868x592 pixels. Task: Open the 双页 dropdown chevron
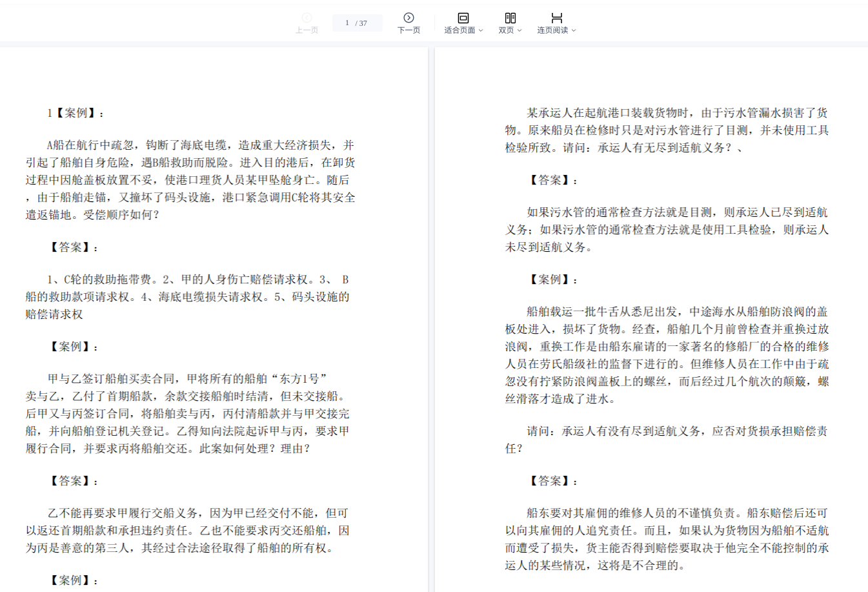[520, 30]
